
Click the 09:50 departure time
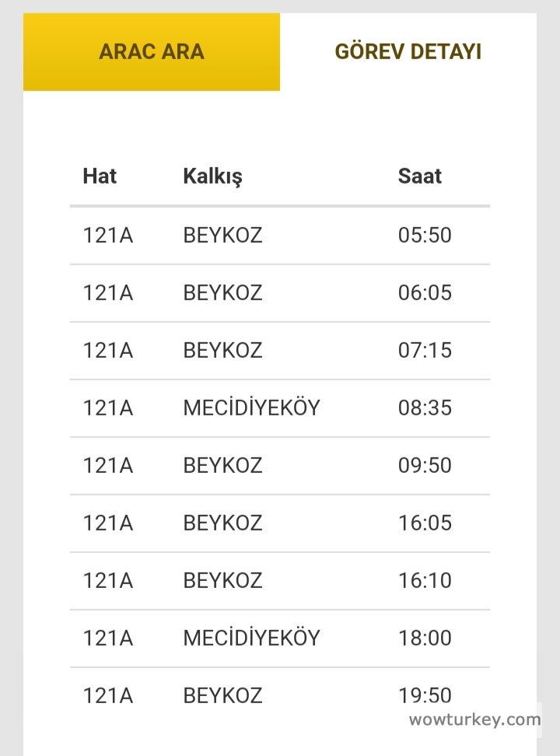tap(425, 465)
